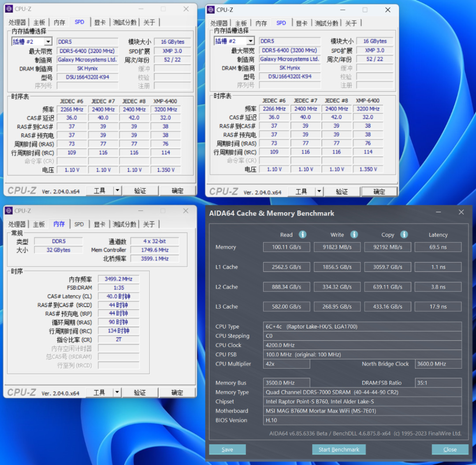The image size is (476, 465).
Task: Switch to SPD tab in bottom-left CPU-Z
Action: tap(79, 224)
